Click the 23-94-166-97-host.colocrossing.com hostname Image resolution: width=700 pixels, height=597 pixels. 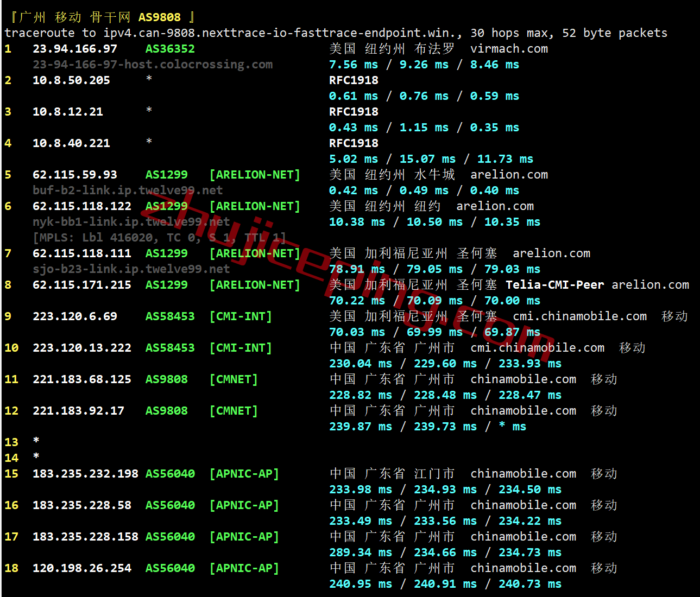pos(153,65)
